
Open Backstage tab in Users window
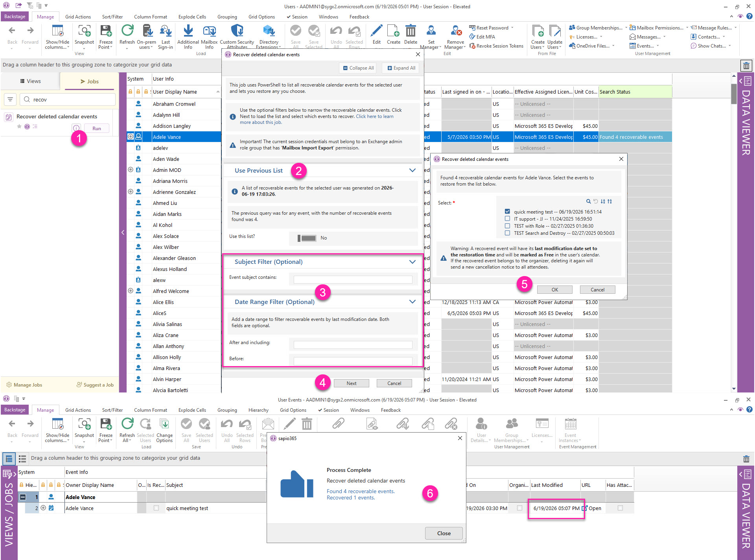pyautogui.click(x=15, y=17)
